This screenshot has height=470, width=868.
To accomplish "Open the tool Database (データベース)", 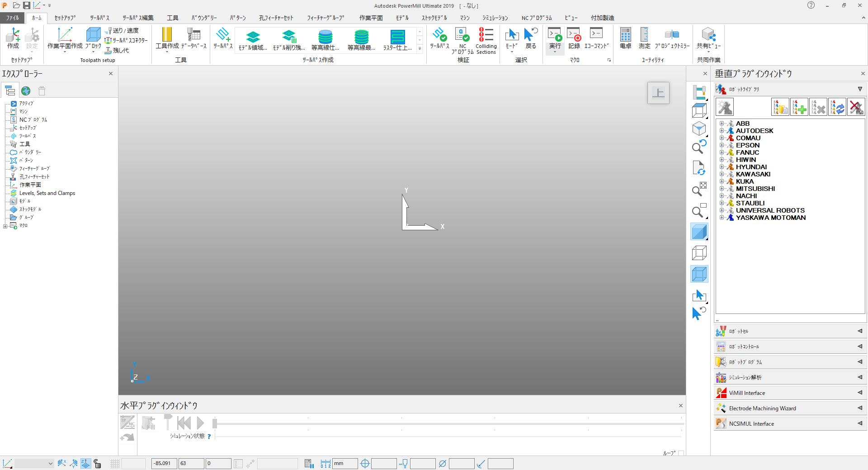I will point(194,38).
